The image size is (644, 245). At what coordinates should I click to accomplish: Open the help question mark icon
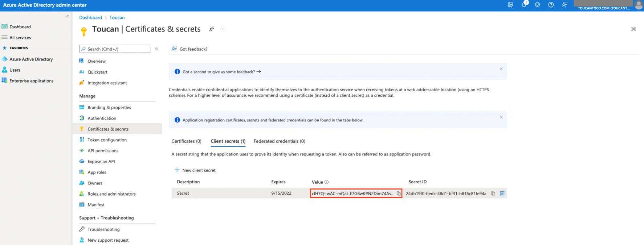[x=551, y=5]
